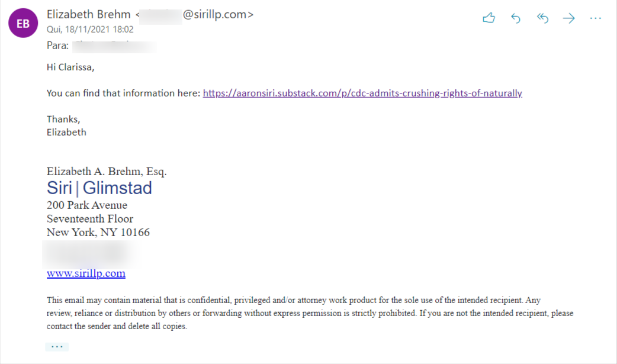Click the New York, NY 10166 line
This screenshot has height=364, width=617.
click(98, 233)
